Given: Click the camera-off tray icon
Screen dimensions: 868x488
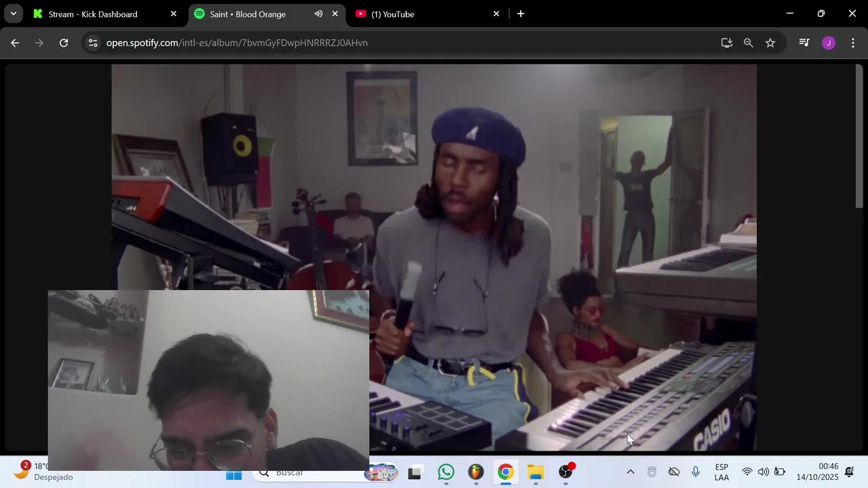Looking at the screenshot, I should coord(674,472).
